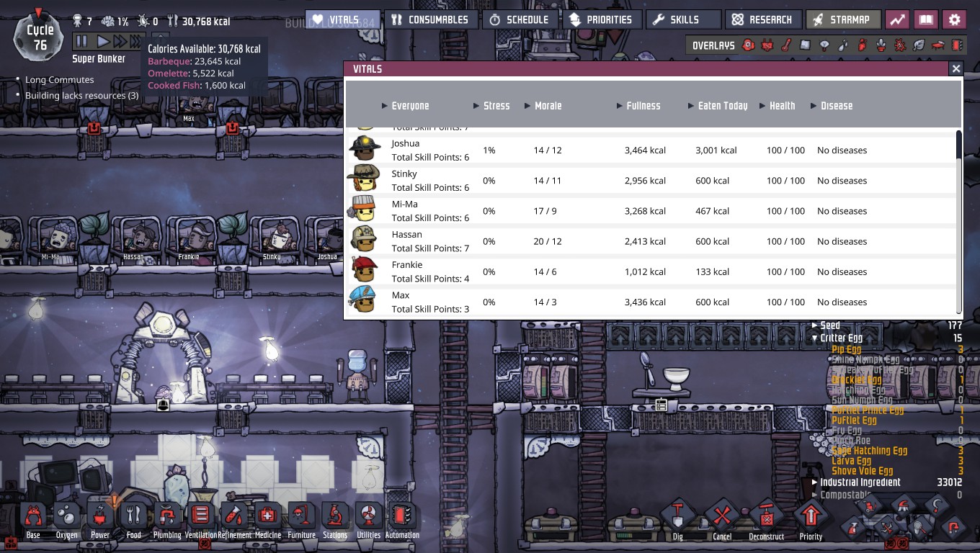
Task: Sort Vitals by the Stress column
Action: point(491,106)
